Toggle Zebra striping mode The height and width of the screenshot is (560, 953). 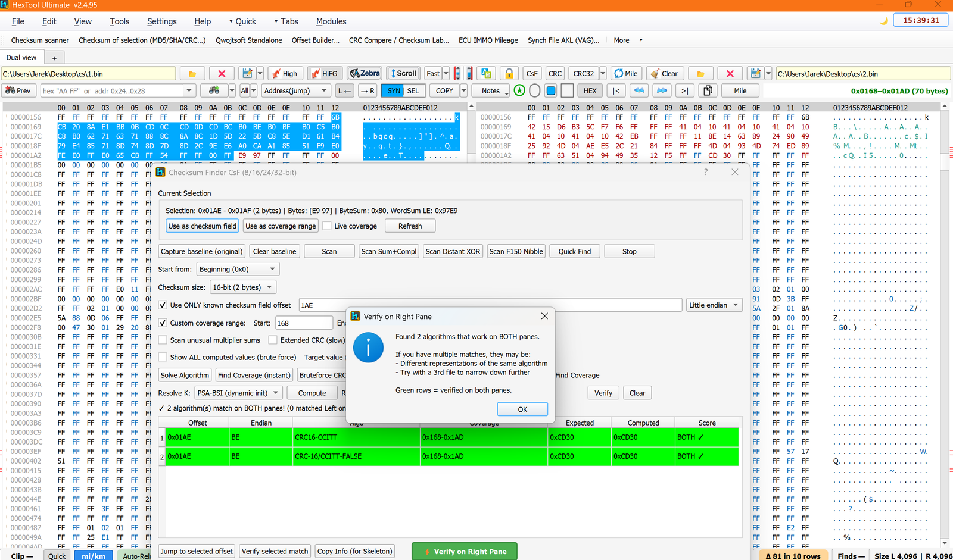[365, 74]
